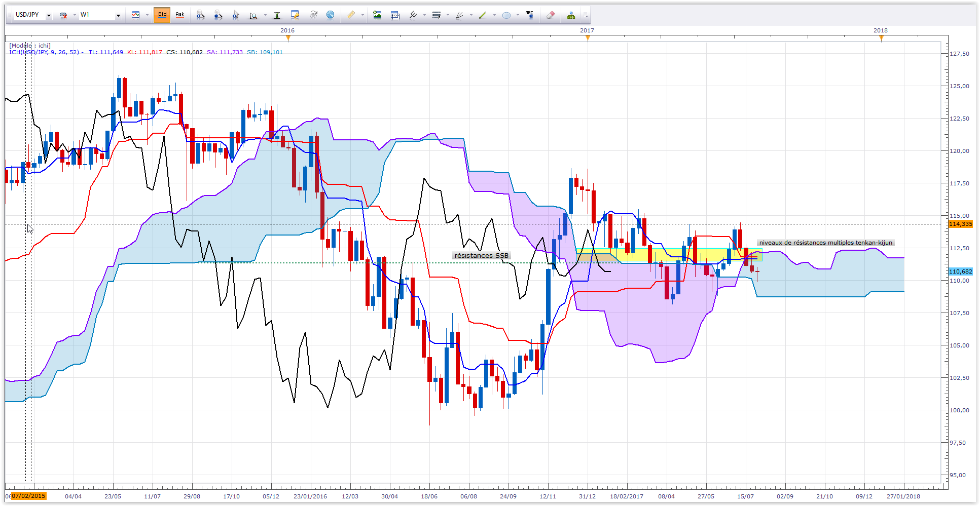Click the 2016 year marker
Screen dimensions: 980x506
287,30
